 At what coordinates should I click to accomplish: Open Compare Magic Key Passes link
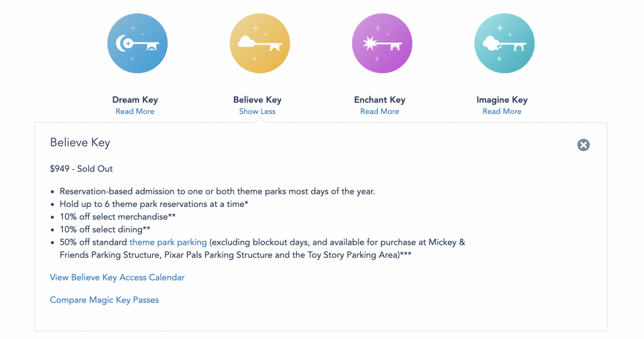[104, 300]
